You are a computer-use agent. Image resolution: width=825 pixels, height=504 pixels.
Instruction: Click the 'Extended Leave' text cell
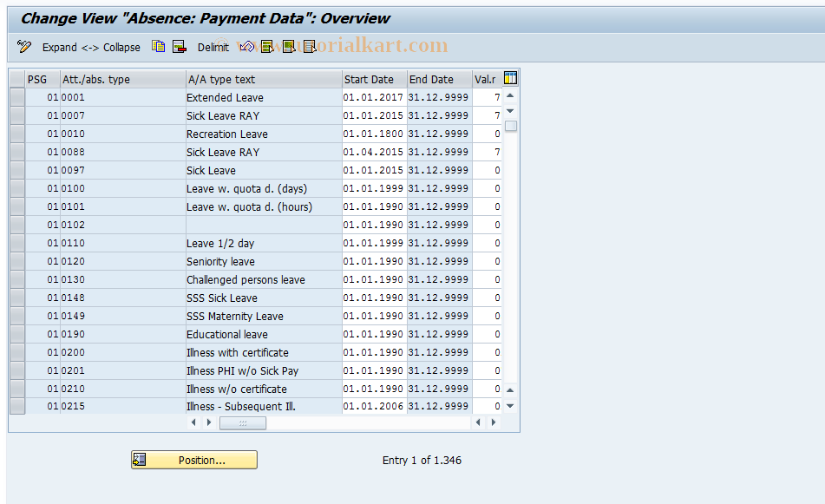pos(264,97)
